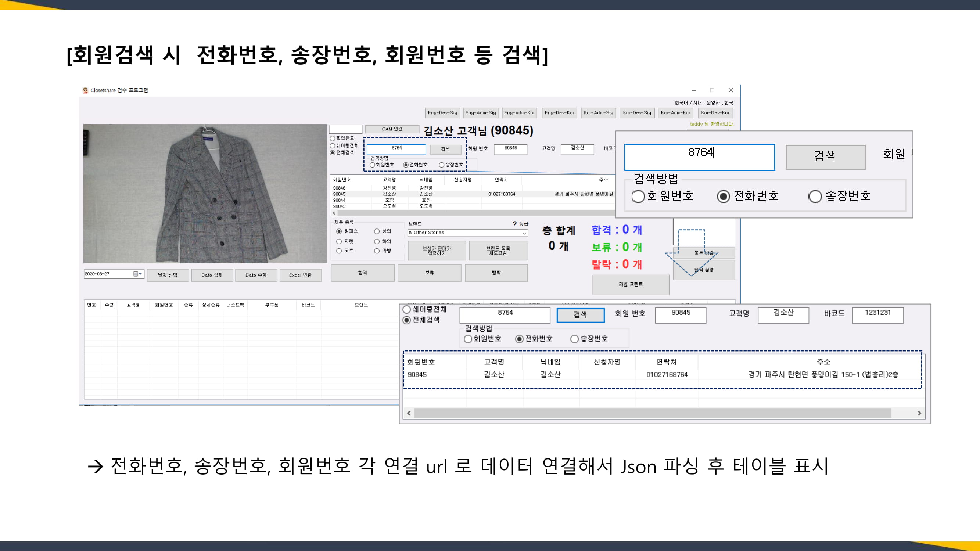The height and width of the screenshot is (551, 980).
Task: Click the 상세종류 column header
Action: [211, 305]
